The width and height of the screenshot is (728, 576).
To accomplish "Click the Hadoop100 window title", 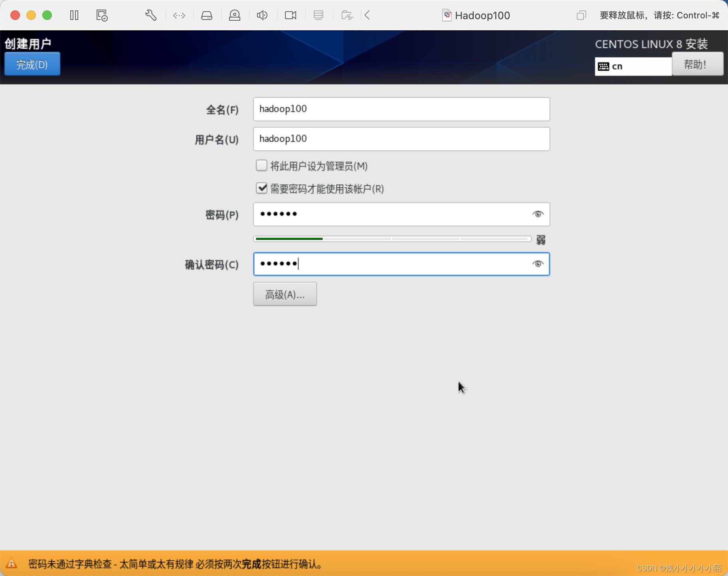I will [x=482, y=16].
